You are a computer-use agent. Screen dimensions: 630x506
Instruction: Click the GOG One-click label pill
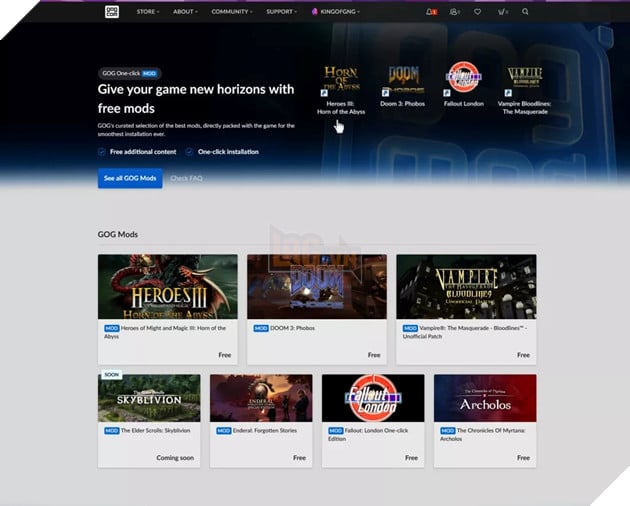coord(129,74)
